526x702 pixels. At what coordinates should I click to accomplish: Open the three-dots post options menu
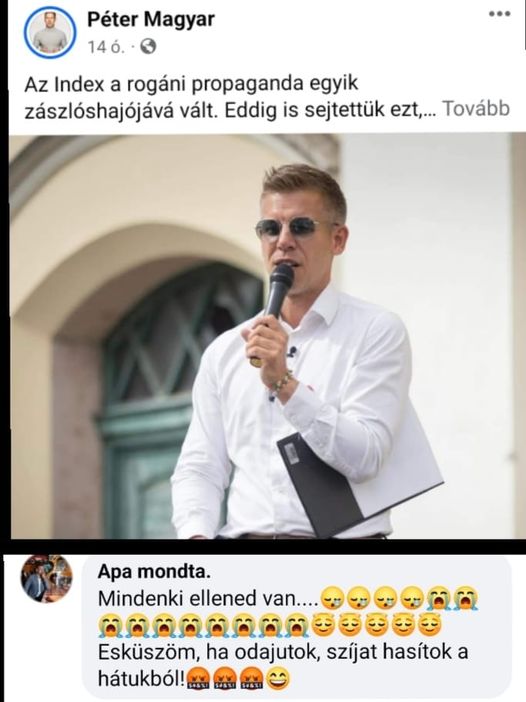(499, 14)
